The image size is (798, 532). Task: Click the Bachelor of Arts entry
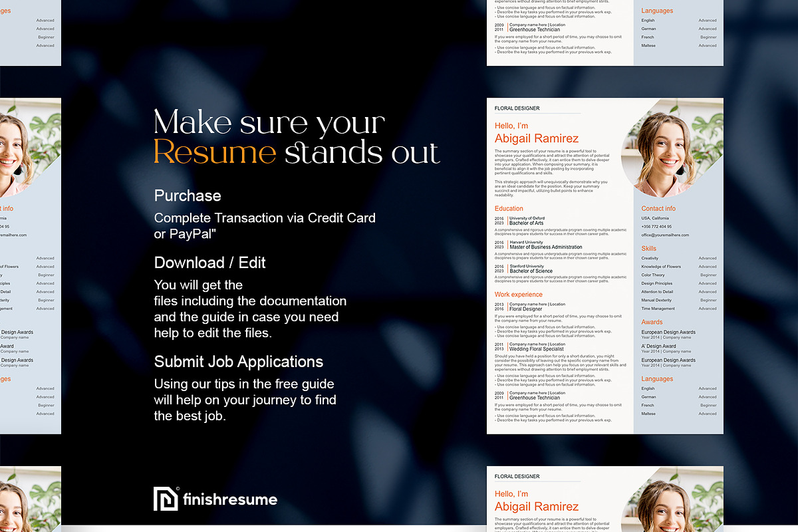tap(527, 223)
